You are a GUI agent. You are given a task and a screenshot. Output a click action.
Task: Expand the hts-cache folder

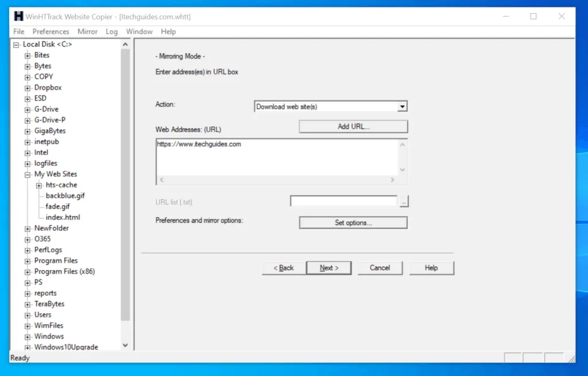coord(39,186)
